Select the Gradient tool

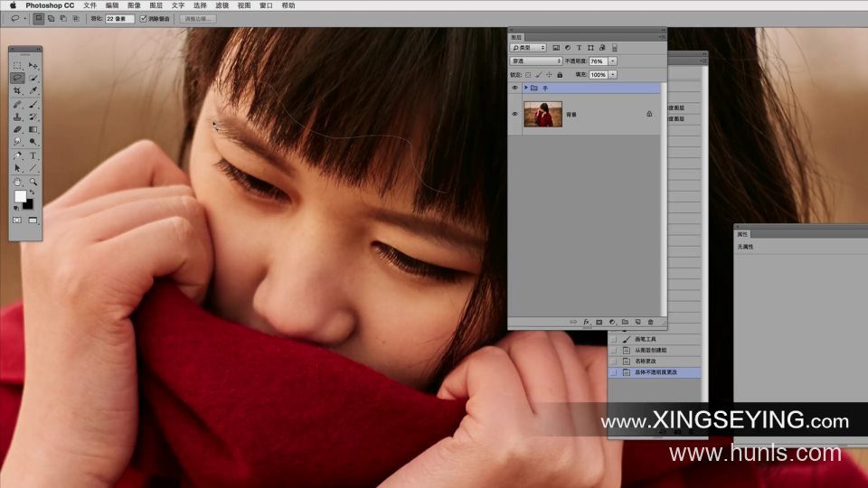[x=33, y=129]
